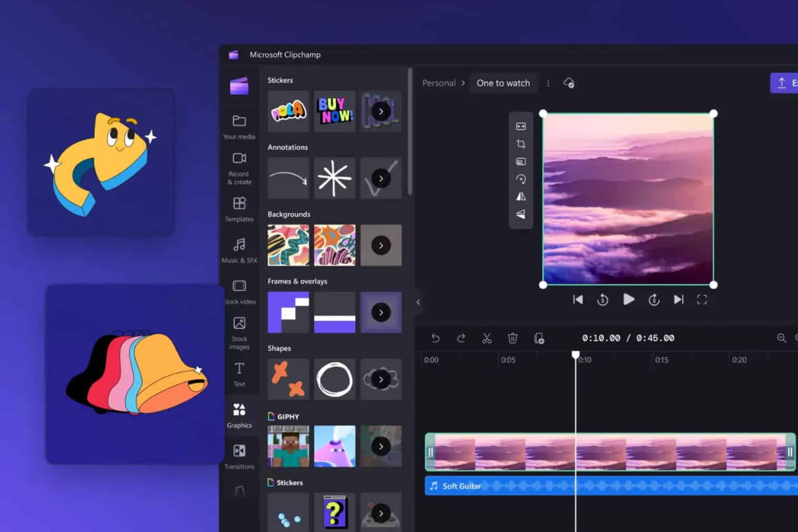Select the blue dots GIPHY sticker
Image resolution: width=798 pixels, height=532 pixels.
point(288,512)
